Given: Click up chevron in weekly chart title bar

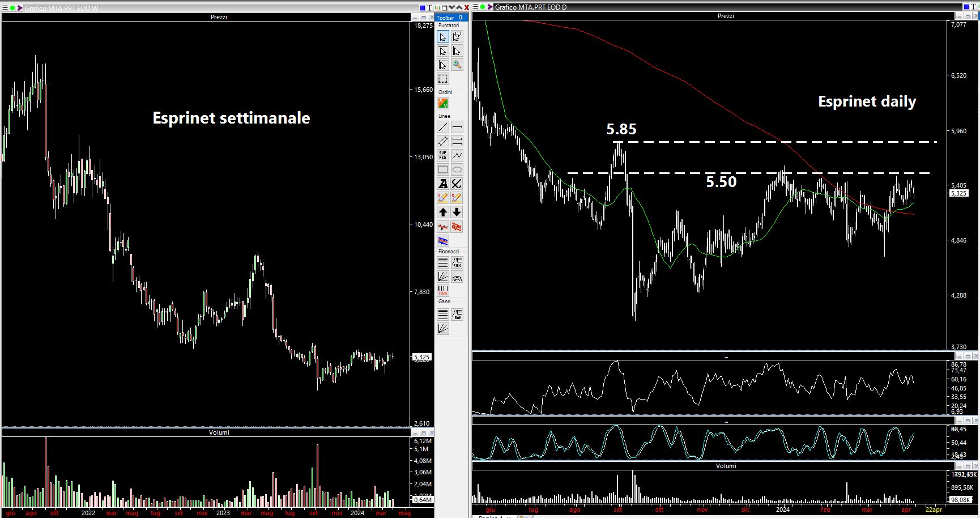Looking at the screenshot, I should tap(459, 7).
